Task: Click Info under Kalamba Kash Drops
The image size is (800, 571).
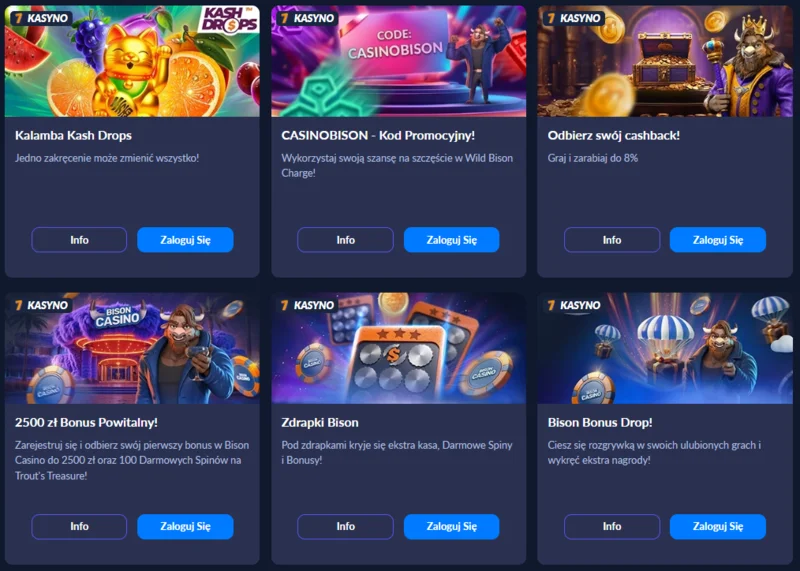Action: tap(79, 240)
